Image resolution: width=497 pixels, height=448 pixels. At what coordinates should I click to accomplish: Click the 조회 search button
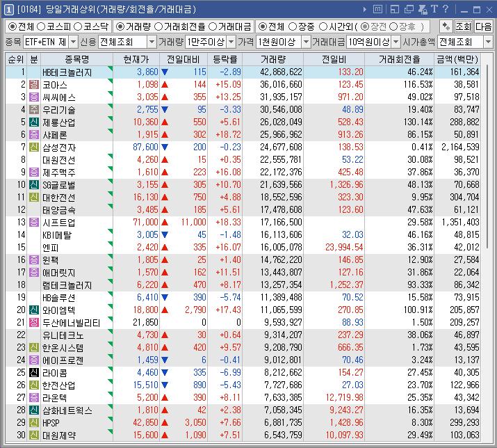click(464, 26)
